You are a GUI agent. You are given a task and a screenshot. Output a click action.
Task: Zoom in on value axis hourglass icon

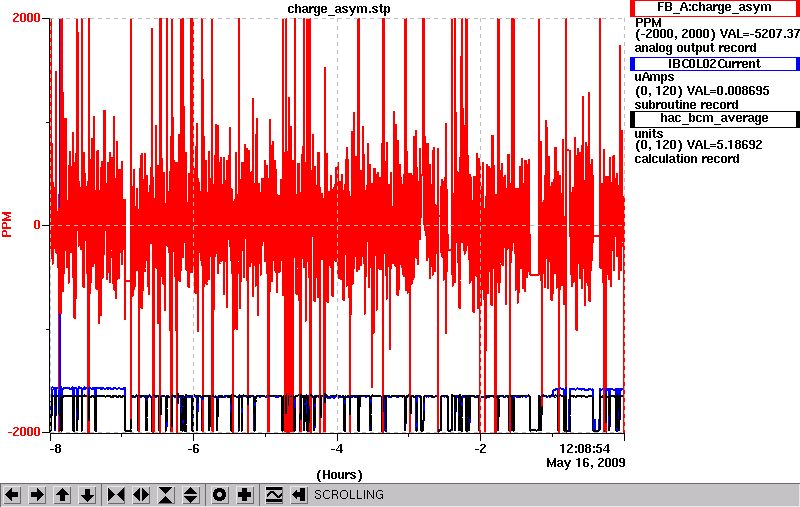coord(166,495)
